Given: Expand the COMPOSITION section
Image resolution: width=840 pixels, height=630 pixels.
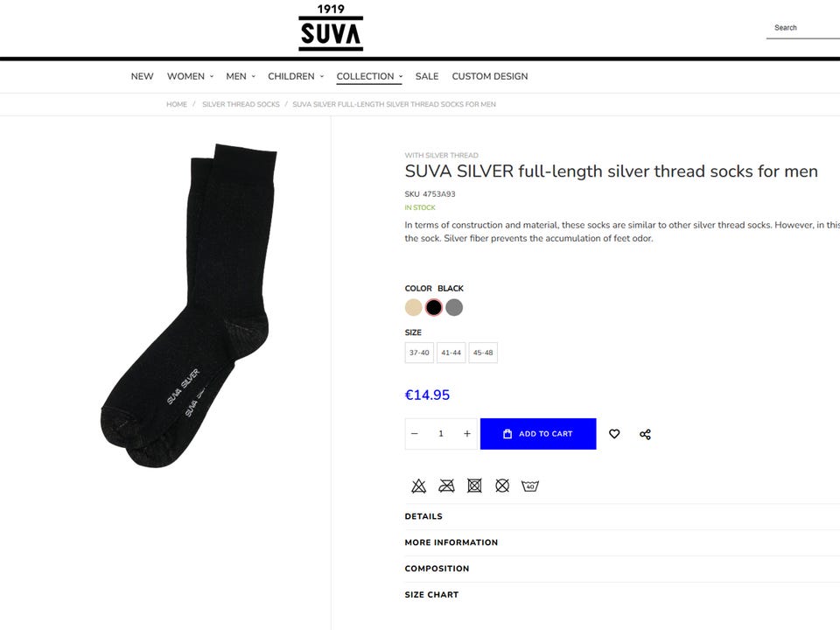Looking at the screenshot, I should [622, 569].
